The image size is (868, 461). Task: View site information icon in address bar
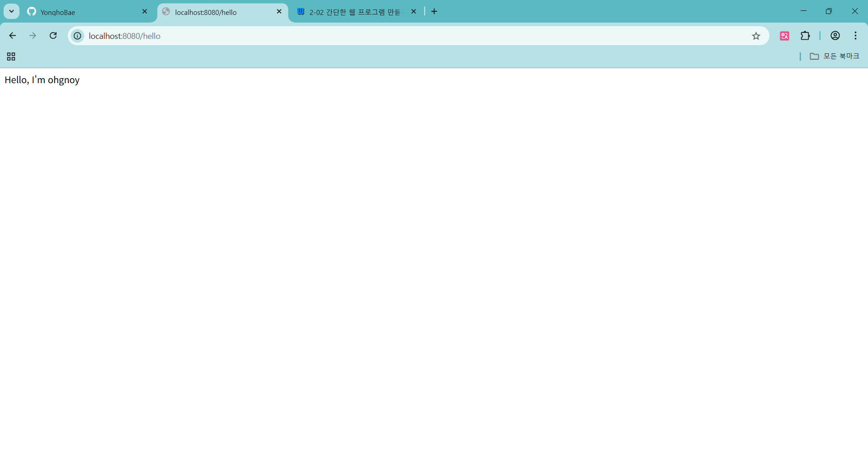(78, 36)
